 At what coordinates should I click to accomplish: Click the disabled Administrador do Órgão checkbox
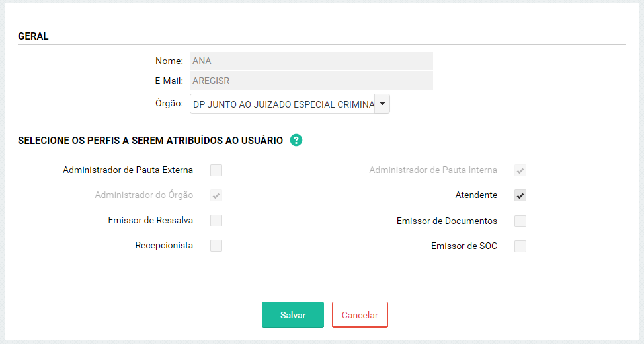(x=216, y=195)
